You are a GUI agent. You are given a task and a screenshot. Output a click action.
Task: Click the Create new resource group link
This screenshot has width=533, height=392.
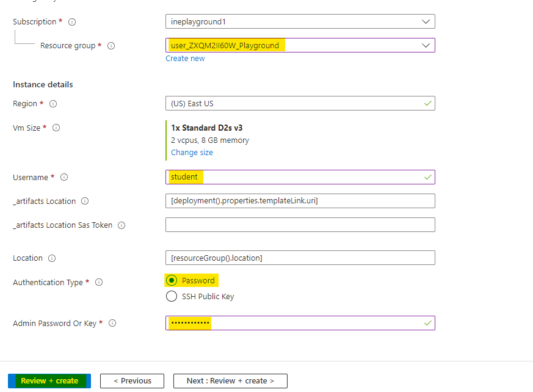185,59
